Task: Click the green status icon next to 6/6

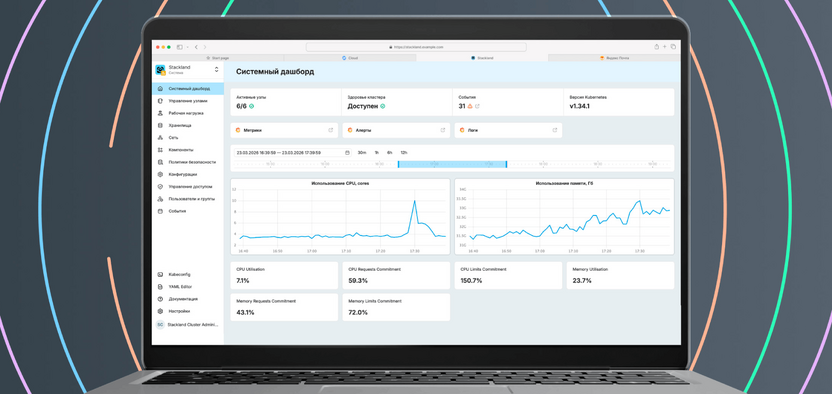Action: 252,106
